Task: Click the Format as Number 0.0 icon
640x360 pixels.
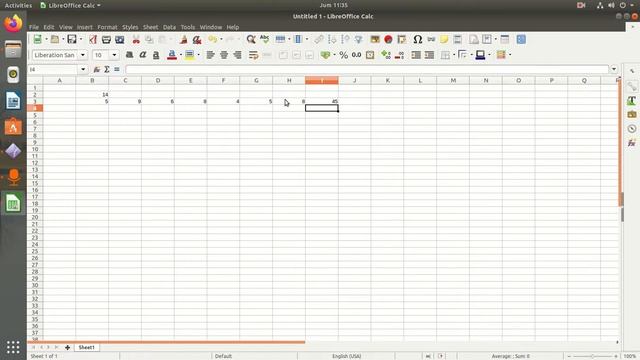Action: (356, 55)
